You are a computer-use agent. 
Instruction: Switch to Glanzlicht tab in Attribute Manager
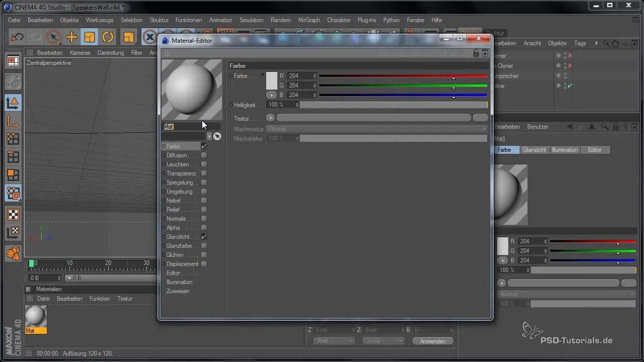[534, 150]
